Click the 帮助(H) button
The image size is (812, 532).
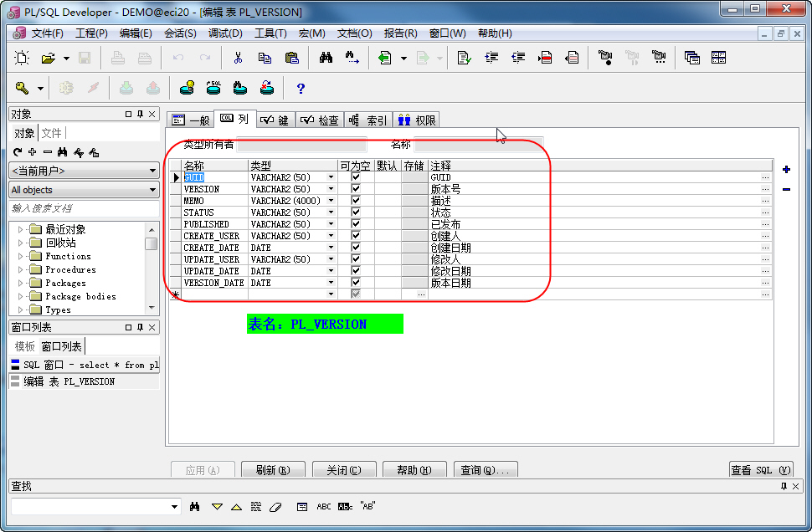point(415,470)
